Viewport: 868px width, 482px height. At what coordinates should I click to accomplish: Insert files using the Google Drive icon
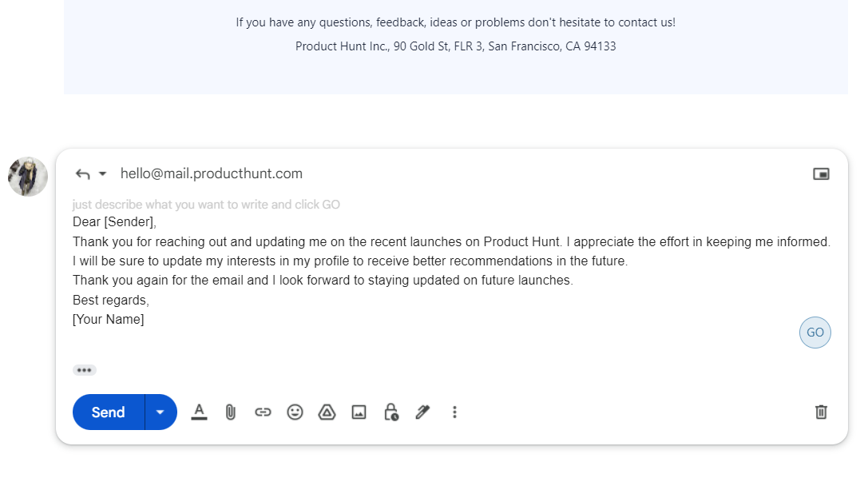click(327, 412)
